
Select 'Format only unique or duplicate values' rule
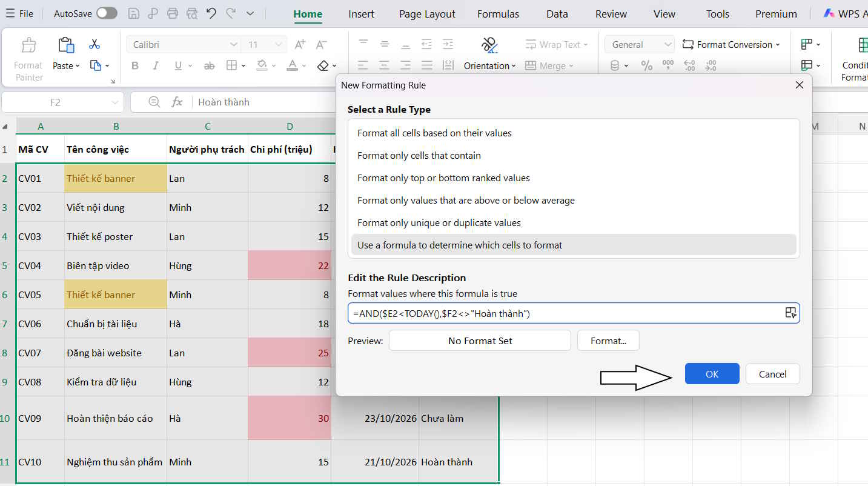coord(574,223)
